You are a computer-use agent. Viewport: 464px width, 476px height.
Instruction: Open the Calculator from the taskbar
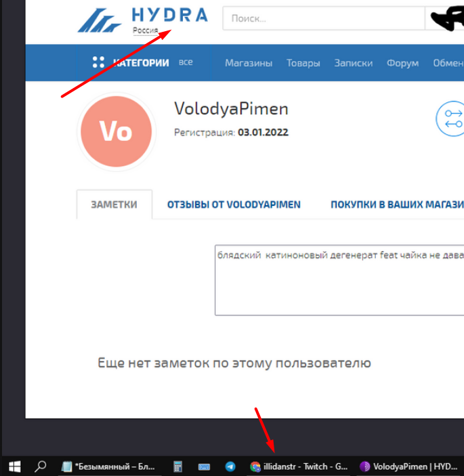[178, 466]
